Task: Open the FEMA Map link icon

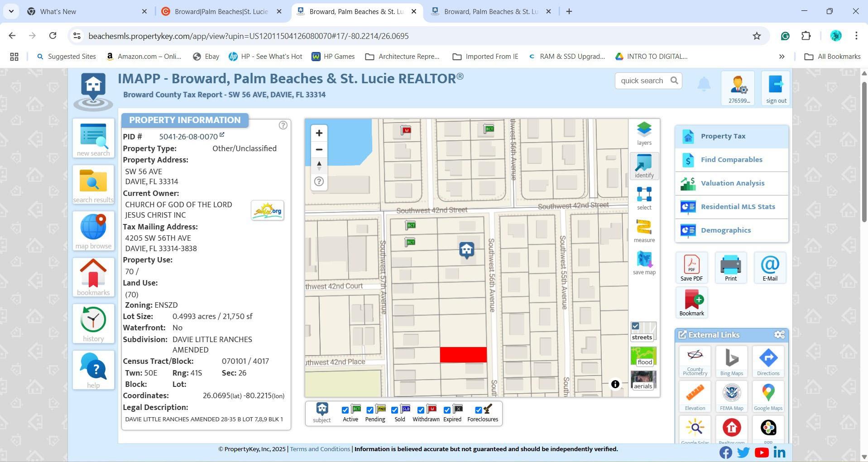Action: coord(731,396)
